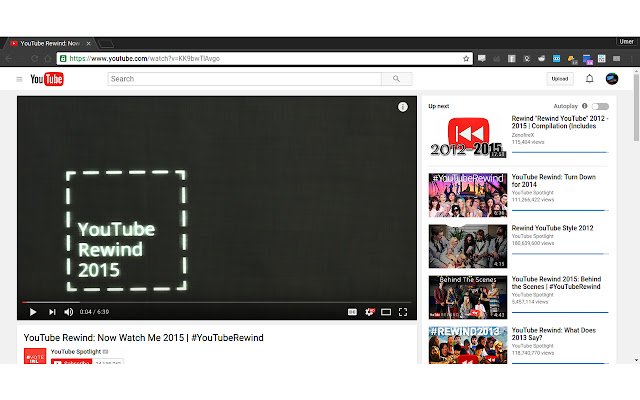Open the player settings gear
This screenshot has height=400, width=640.
(x=369, y=312)
